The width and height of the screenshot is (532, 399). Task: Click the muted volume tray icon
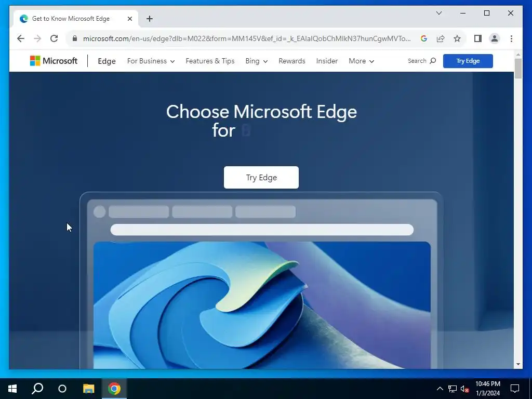point(465,389)
